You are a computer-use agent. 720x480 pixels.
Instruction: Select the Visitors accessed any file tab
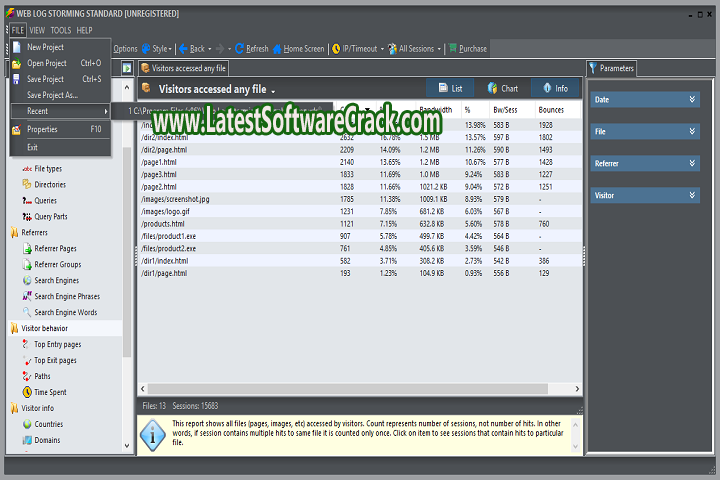[x=184, y=68]
